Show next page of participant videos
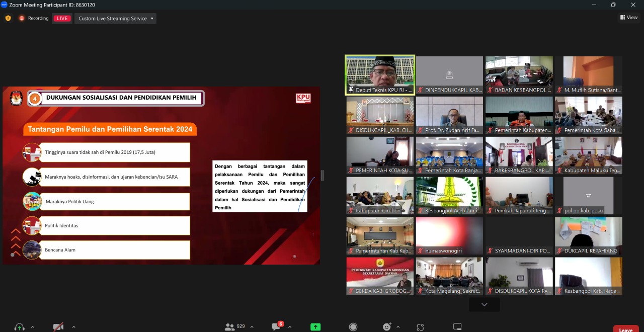 pos(484,304)
